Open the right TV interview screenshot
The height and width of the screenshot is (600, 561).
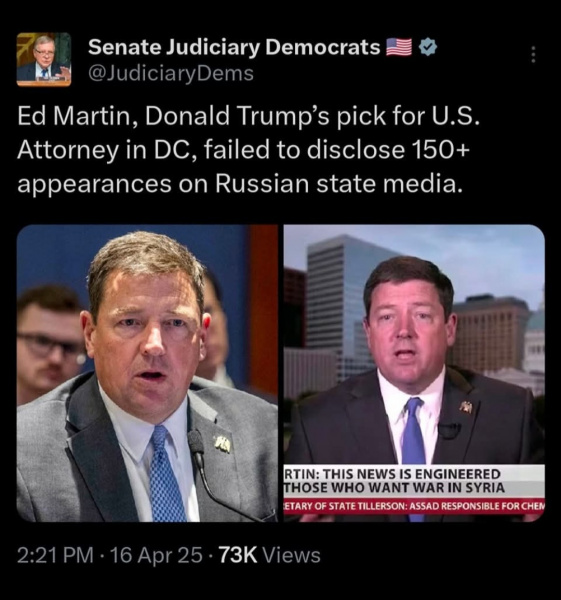414,373
